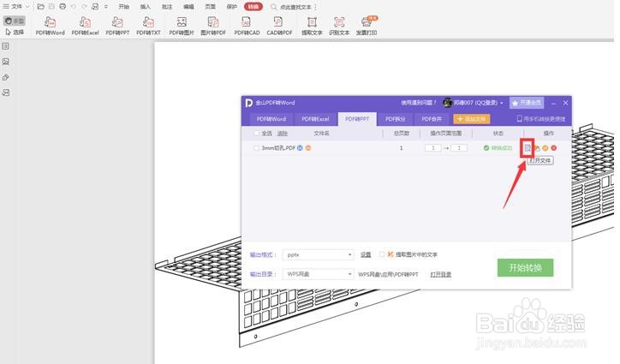Switch to the 开始 ribbon tab
Viewport: 620px width, 364px height.
[124, 7]
